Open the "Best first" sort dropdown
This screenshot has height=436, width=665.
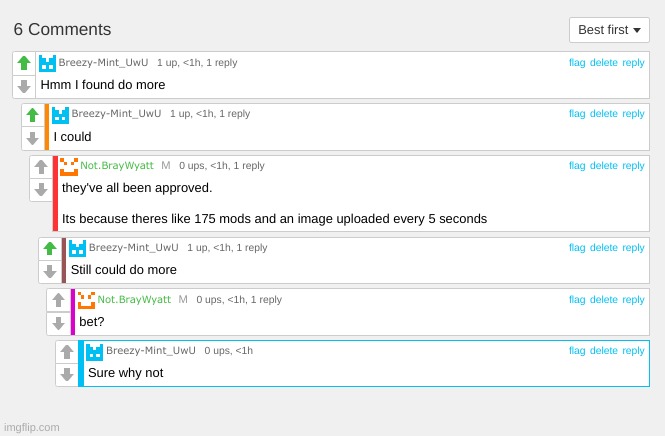tap(609, 30)
